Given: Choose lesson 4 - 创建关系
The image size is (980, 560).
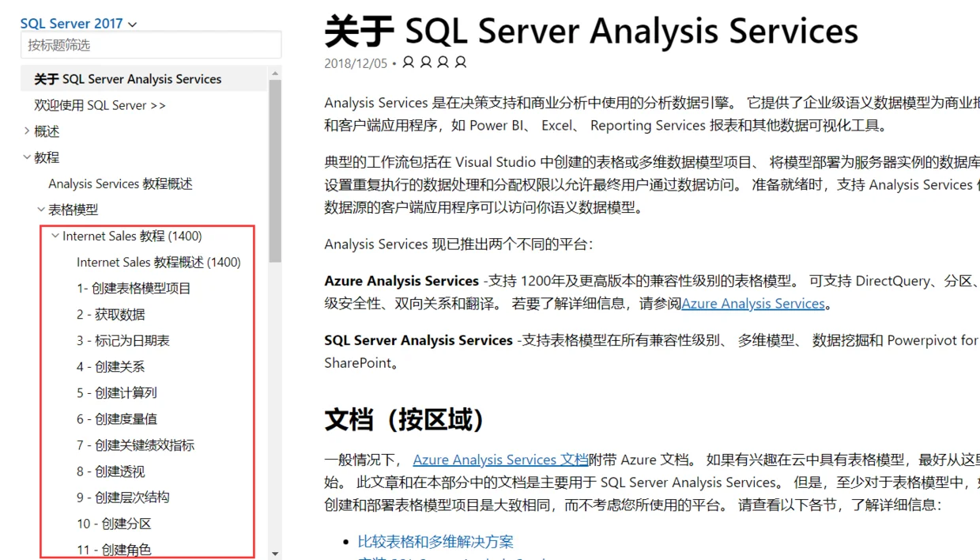Looking at the screenshot, I should 111,366.
